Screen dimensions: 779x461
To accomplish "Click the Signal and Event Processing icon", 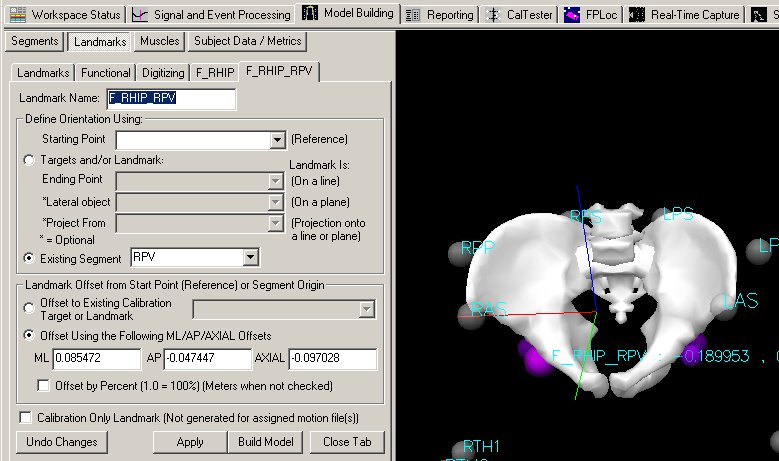I will pos(140,14).
